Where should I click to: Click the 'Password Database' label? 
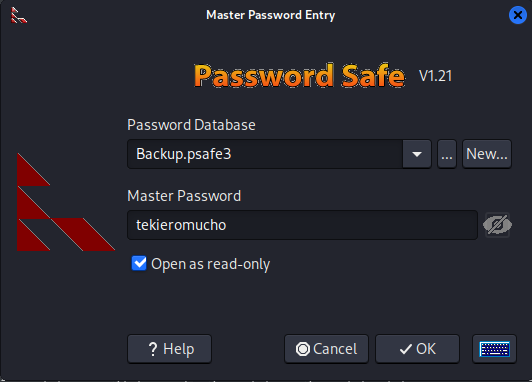[191, 125]
